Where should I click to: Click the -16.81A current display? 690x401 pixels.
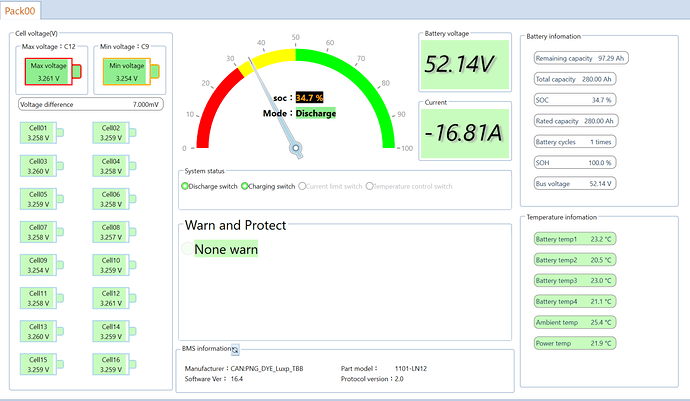tap(465, 133)
